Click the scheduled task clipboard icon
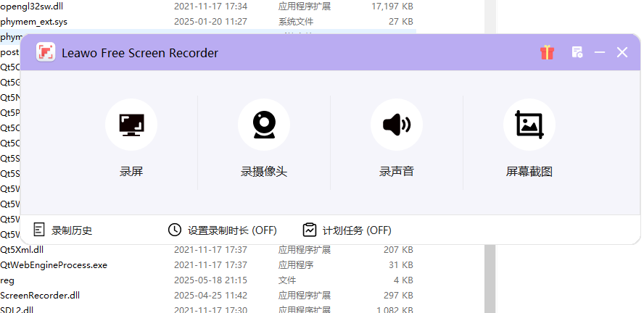Viewport: 644px width, 313px height. pos(310,230)
